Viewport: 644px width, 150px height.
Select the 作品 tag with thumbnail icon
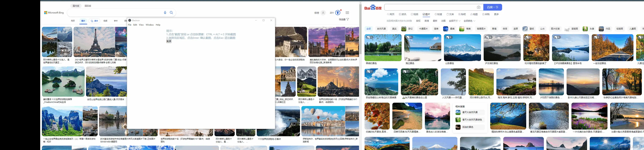coord(605,29)
